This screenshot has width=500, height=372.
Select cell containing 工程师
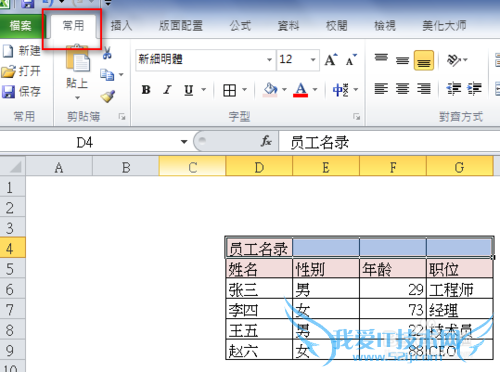click(460, 289)
